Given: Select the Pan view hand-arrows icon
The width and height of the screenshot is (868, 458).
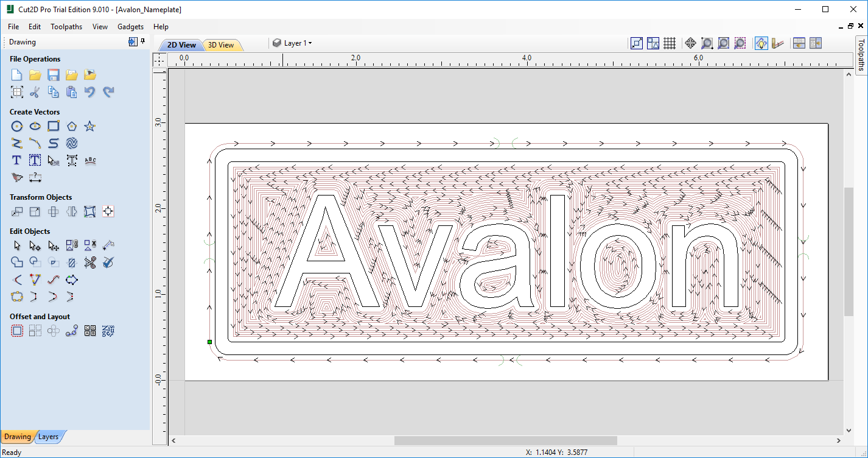Looking at the screenshot, I should coord(690,43).
